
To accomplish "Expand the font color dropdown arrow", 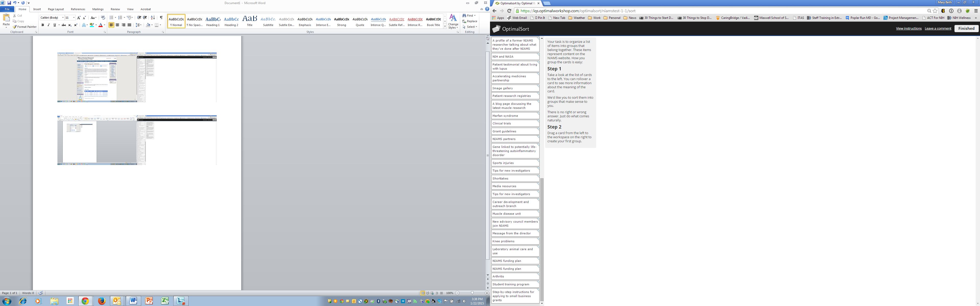I will point(105,25).
